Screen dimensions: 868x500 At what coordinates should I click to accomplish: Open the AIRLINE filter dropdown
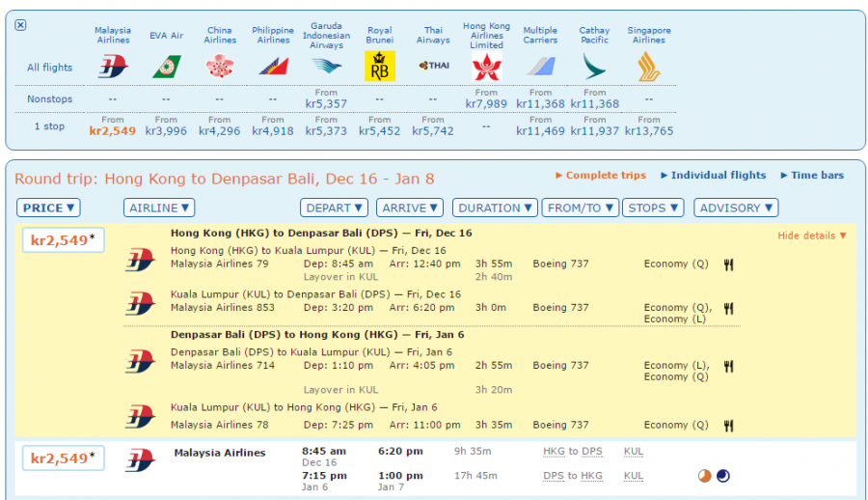(159, 208)
